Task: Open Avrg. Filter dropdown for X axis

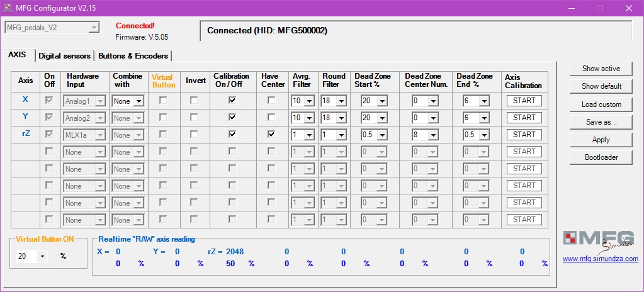Action: (x=303, y=101)
